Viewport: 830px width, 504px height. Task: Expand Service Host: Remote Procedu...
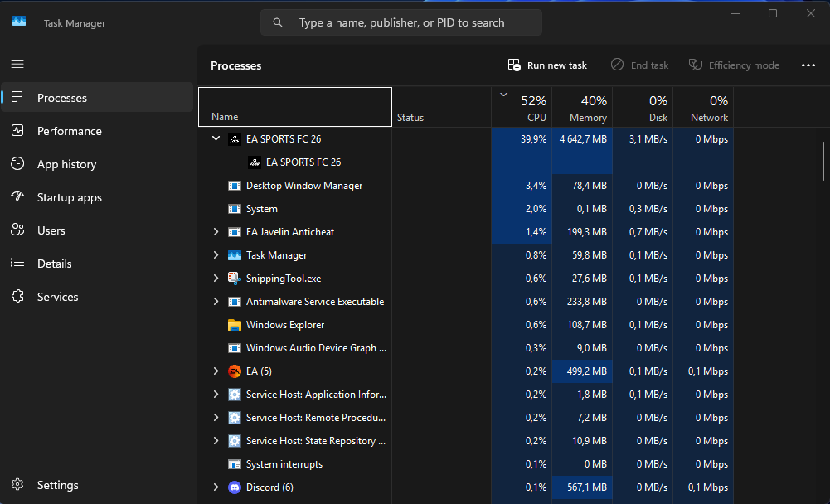(216, 418)
